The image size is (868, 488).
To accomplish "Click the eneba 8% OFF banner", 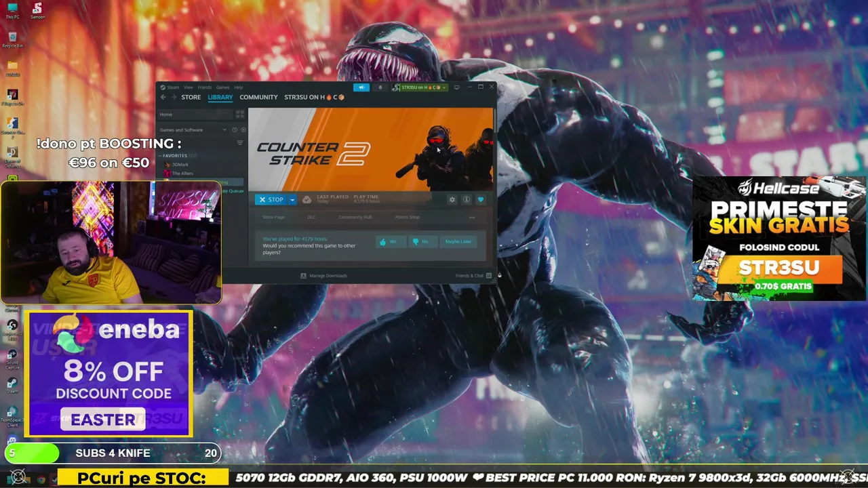I will point(108,373).
